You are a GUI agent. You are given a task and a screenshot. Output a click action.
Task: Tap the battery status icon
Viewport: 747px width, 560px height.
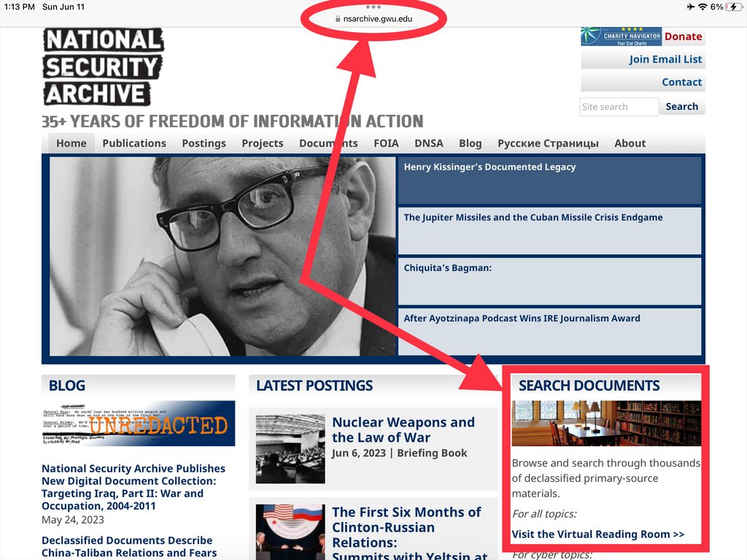pos(733,7)
